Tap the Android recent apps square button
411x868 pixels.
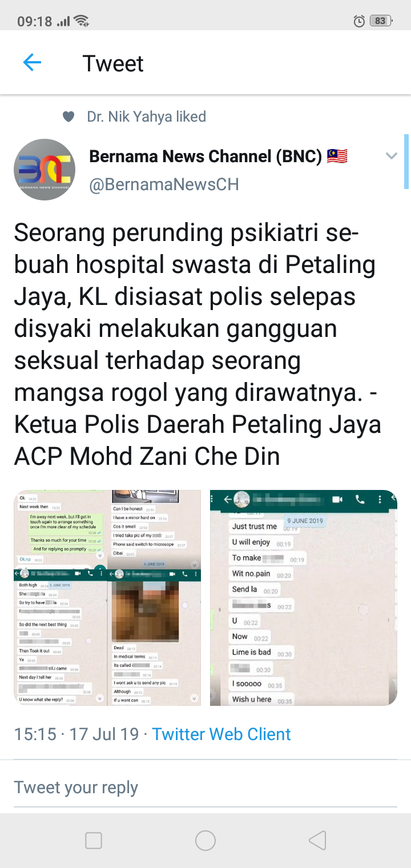point(94,841)
